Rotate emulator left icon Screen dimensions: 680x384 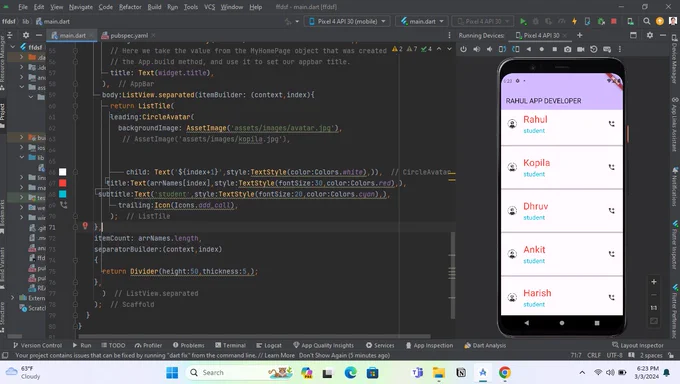pyautogui.click(x=502, y=49)
